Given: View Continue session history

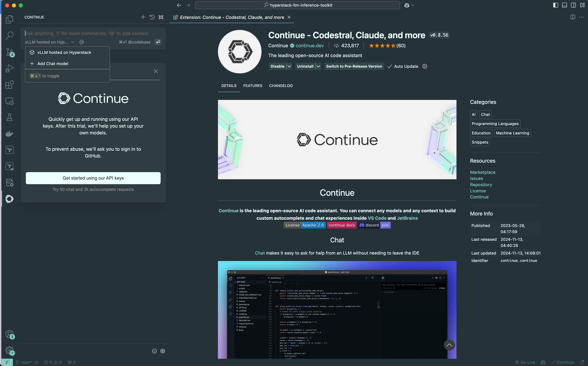Looking at the screenshot, I should [x=152, y=17].
